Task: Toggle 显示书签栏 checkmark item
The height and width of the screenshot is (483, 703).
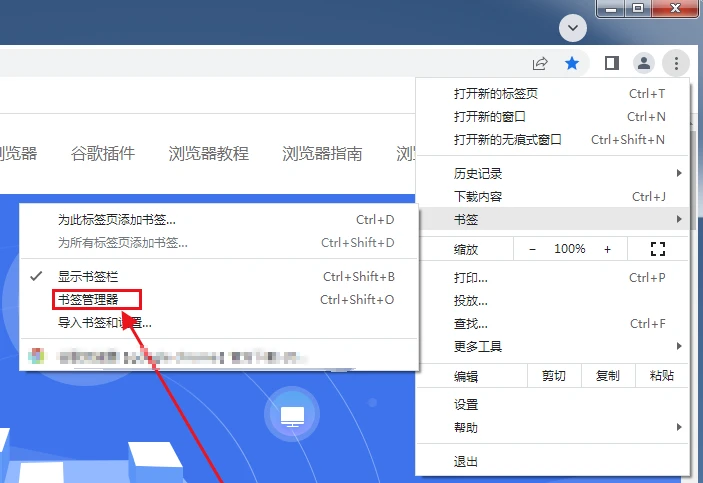Action: pyautogui.click(x=220, y=277)
